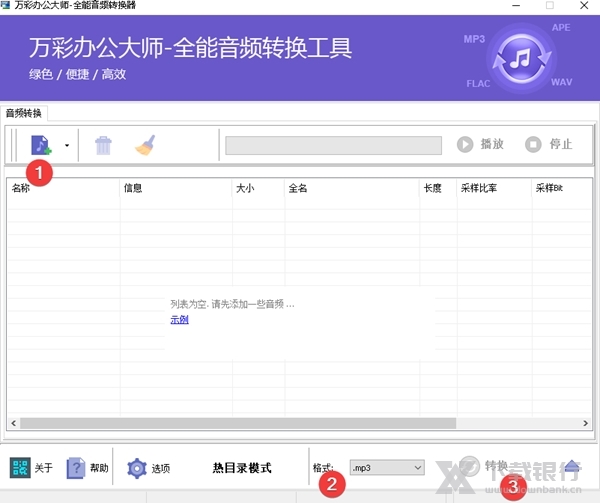
Task: Click the 转换 convert button
Action: (484, 466)
